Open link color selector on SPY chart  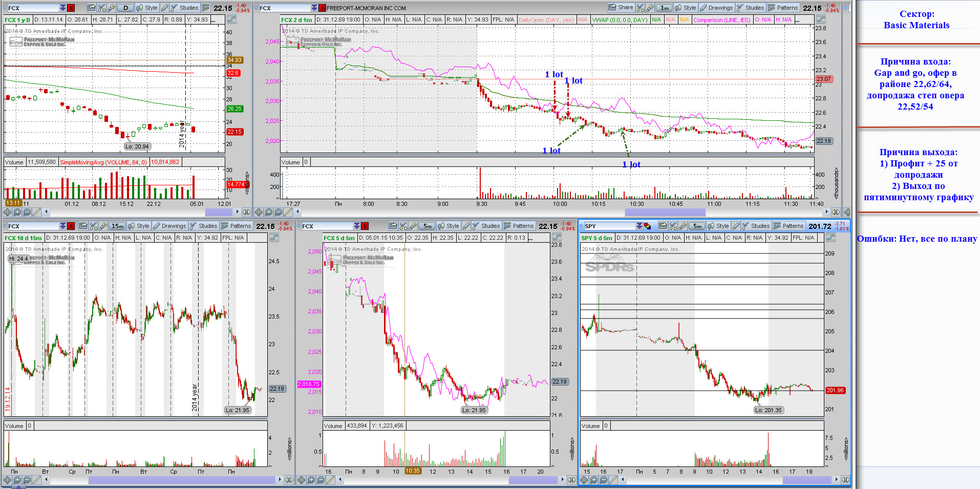(647, 226)
